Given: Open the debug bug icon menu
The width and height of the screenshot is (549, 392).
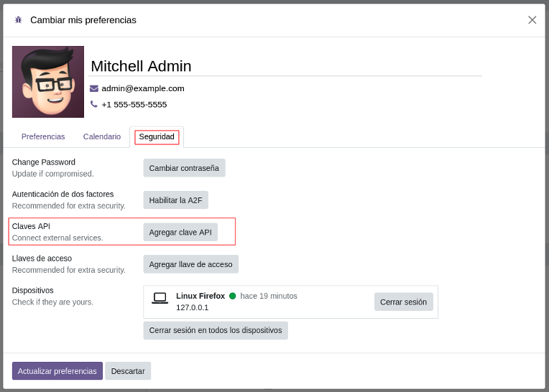Looking at the screenshot, I should tap(18, 20).
